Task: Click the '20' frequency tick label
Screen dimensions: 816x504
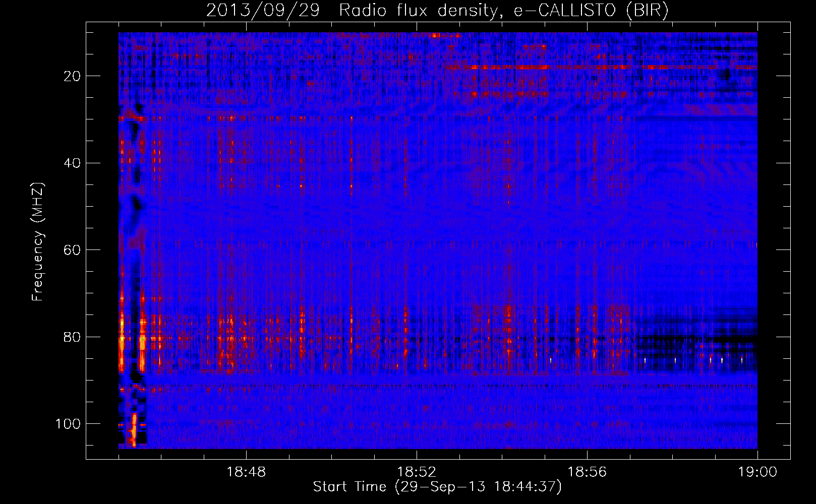Action: [73, 76]
